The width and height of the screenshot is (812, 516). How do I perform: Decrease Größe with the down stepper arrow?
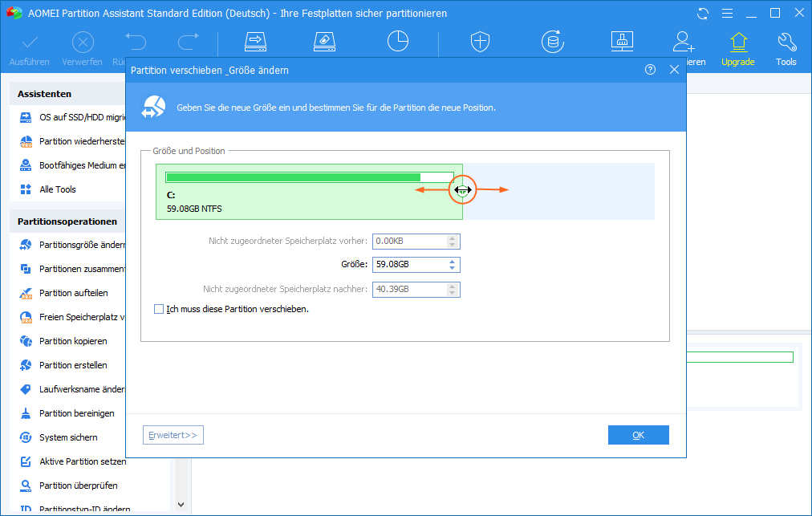tap(452, 268)
